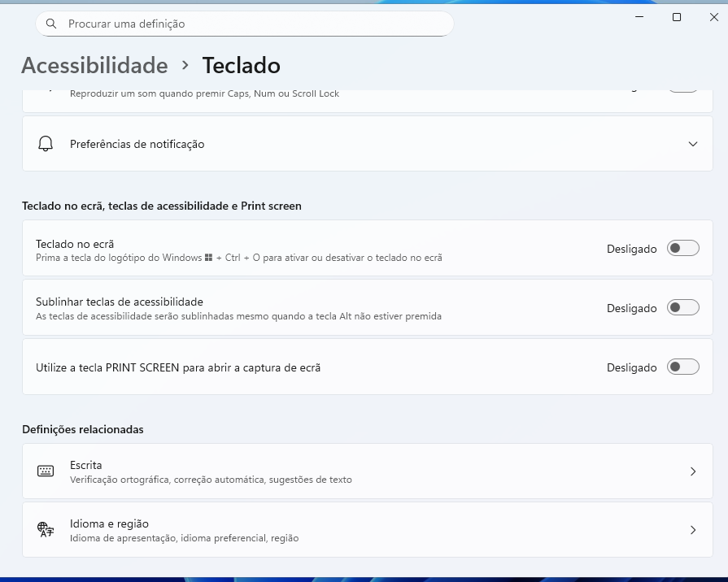This screenshot has width=728, height=582.
Task: Click the notification bell icon
Action: (46, 144)
